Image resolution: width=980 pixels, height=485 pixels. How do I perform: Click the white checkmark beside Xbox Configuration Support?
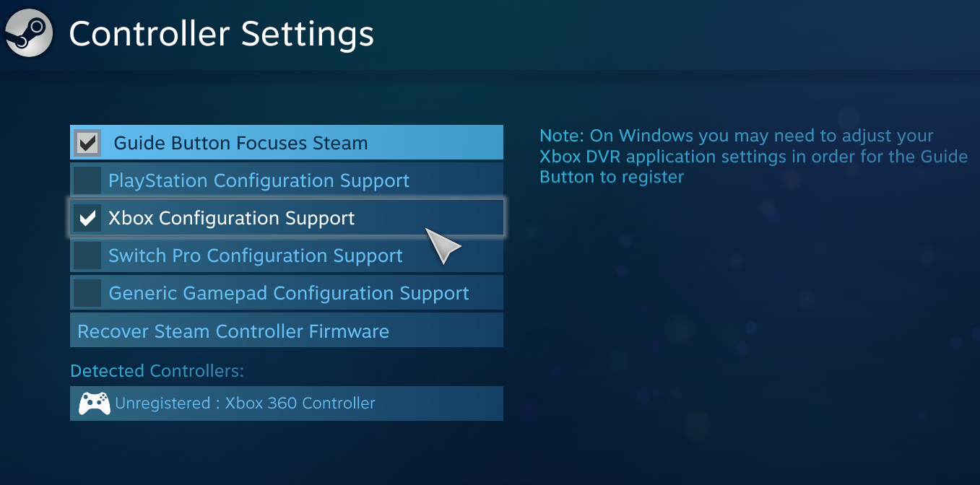(x=87, y=218)
